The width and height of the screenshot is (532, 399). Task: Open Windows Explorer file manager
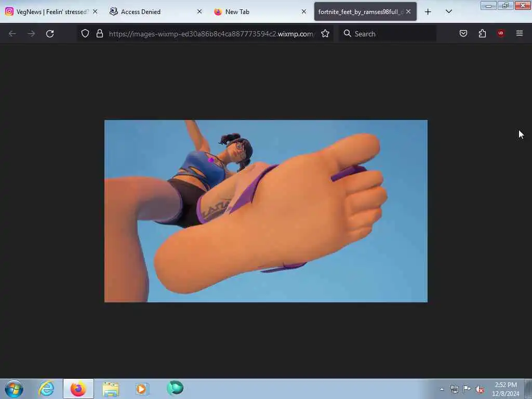coord(111,389)
